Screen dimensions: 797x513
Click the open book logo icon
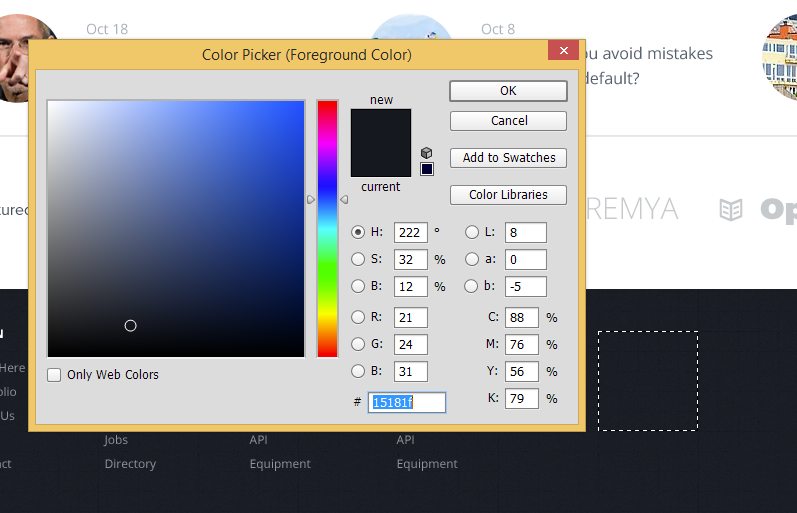click(731, 209)
